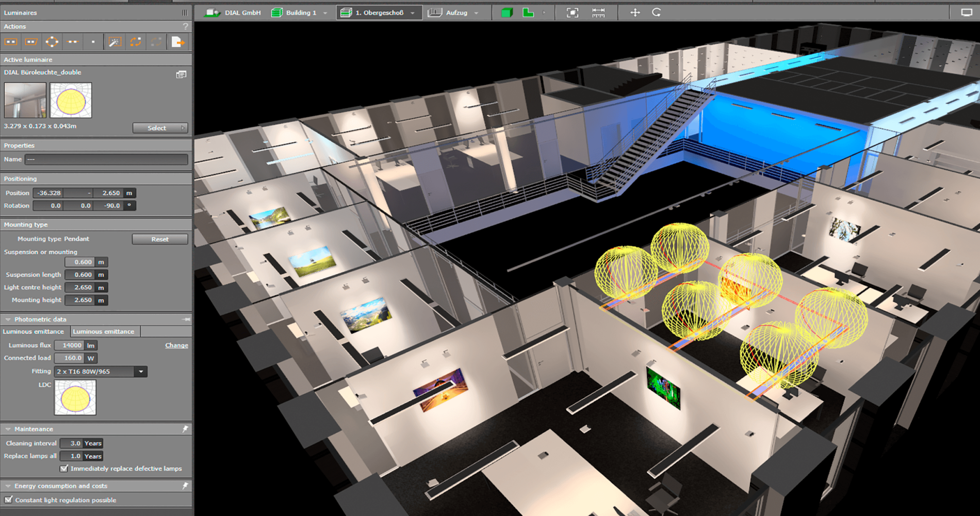Uncheck Constant light regulation possible
980x516 pixels.
[8, 499]
